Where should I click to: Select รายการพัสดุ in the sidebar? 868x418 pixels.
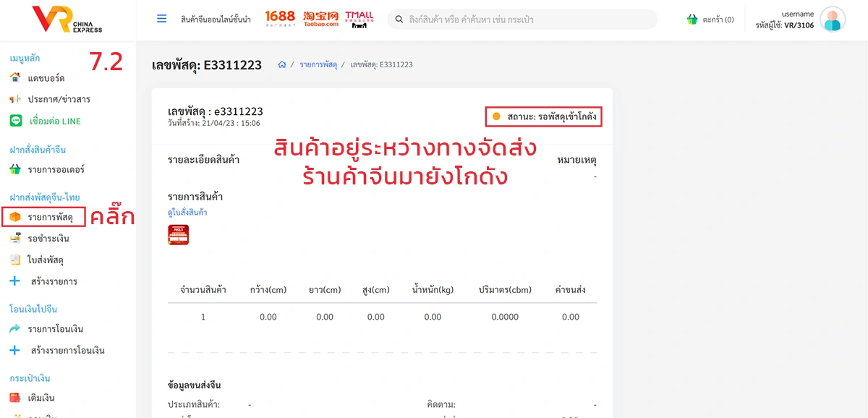point(50,217)
